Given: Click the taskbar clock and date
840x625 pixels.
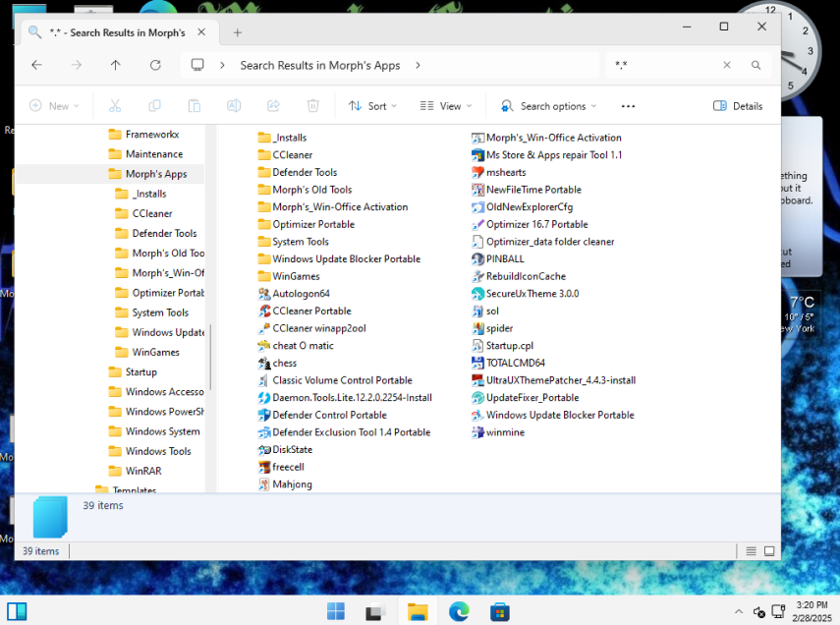Looking at the screenshot, I should (812, 611).
